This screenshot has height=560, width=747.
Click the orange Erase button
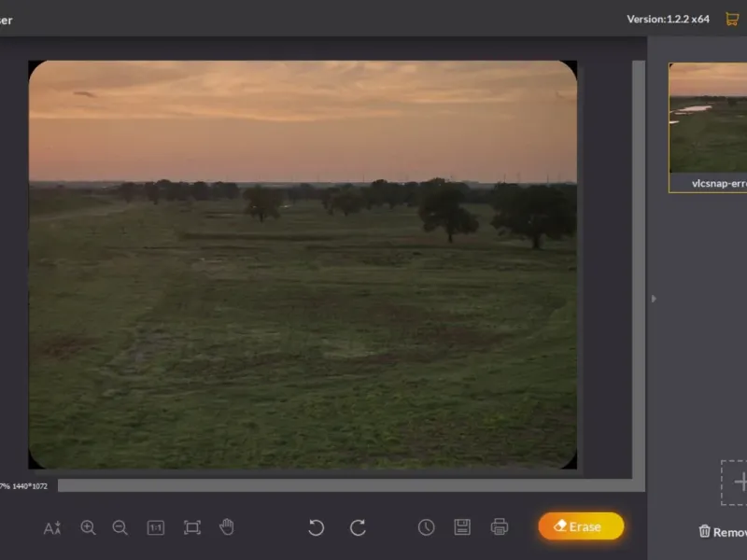[x=581, y=526]
